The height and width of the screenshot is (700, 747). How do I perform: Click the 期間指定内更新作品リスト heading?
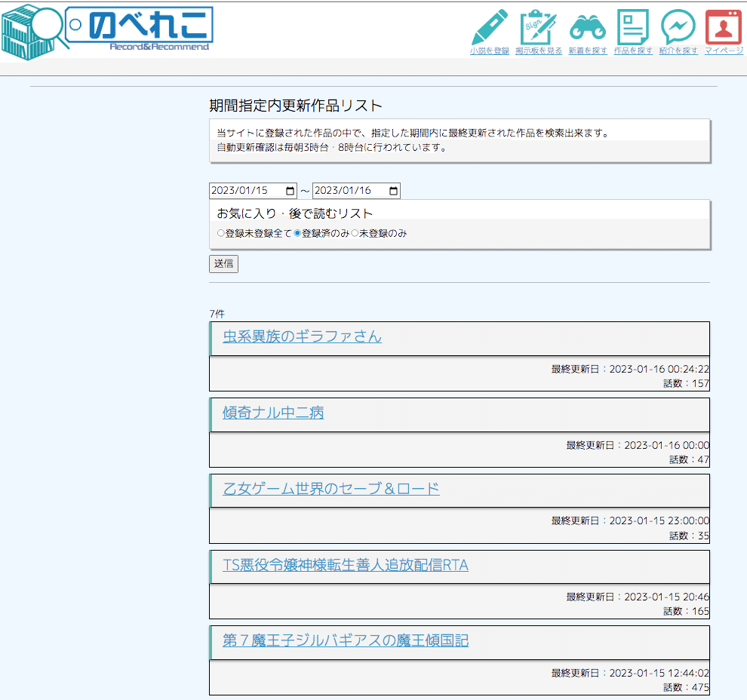pyautogui.click(x=296, y=106)
